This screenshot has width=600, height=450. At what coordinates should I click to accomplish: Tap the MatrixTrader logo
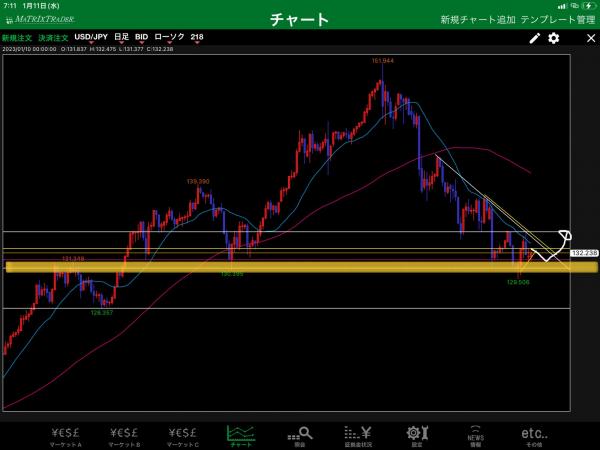[x=40, y=19]
